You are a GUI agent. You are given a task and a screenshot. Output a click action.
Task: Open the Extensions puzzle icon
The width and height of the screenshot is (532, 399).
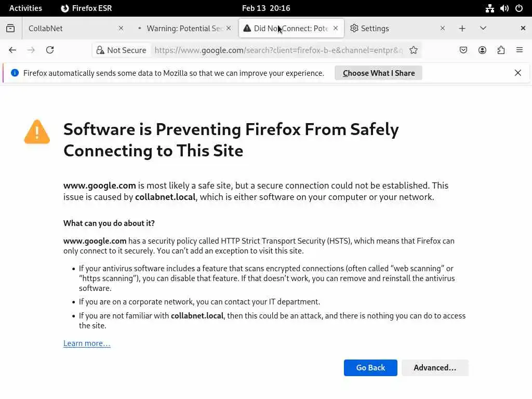click(501, 50)
